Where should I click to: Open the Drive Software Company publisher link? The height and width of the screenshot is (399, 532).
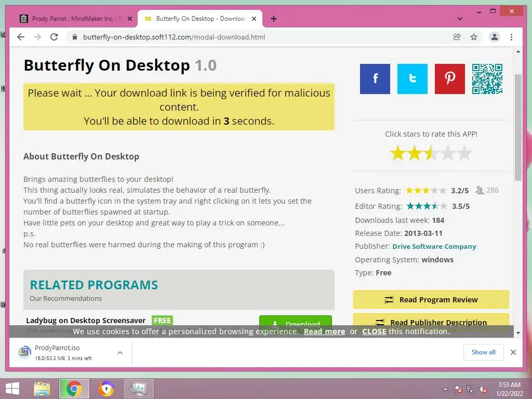pyautogui.click(x=434, y=246)
